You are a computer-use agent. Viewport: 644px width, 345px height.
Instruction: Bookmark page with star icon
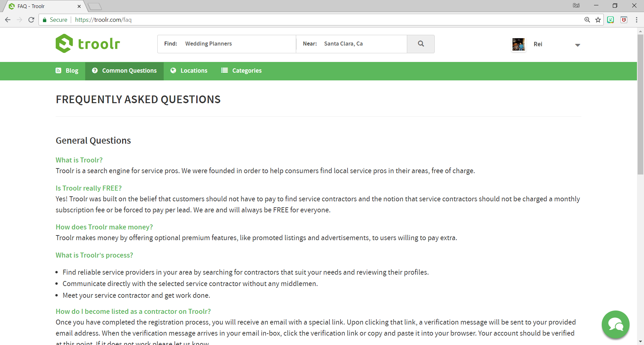[x=598, y=20]
